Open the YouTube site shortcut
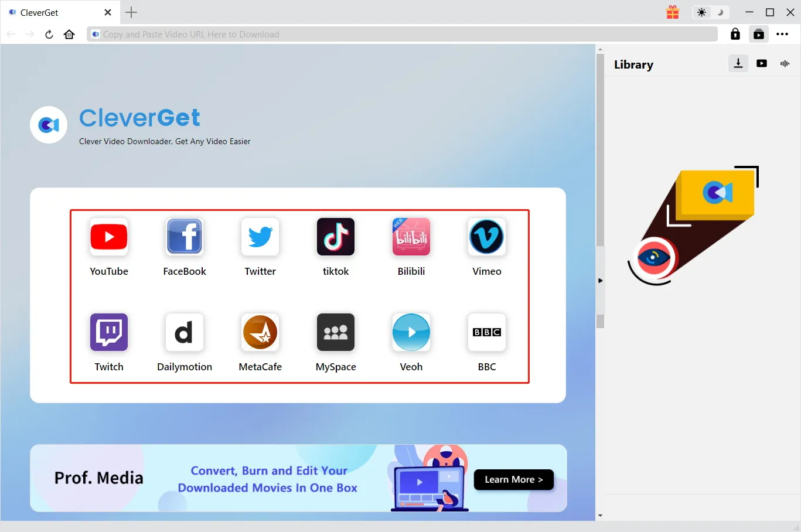The image size is (801, 532). coord(109,237)
